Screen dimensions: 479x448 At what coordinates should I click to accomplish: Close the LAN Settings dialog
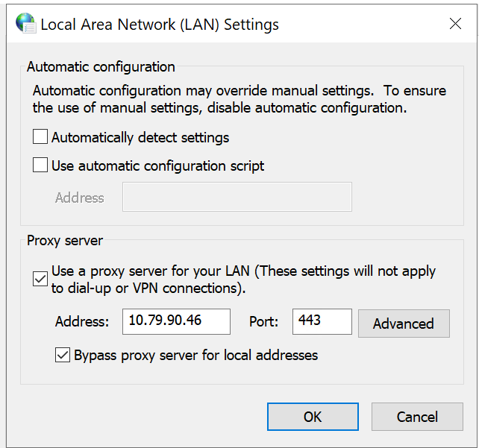pos(455,24)
